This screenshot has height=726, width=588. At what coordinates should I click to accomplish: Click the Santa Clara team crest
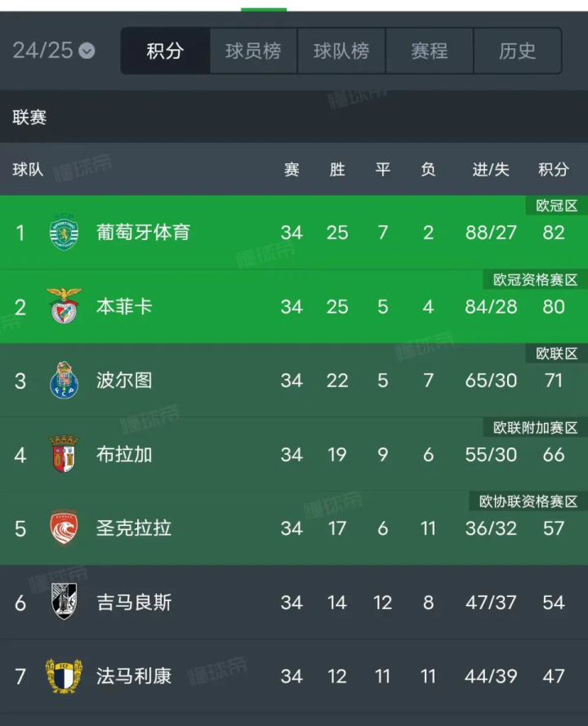click(64, 528)
